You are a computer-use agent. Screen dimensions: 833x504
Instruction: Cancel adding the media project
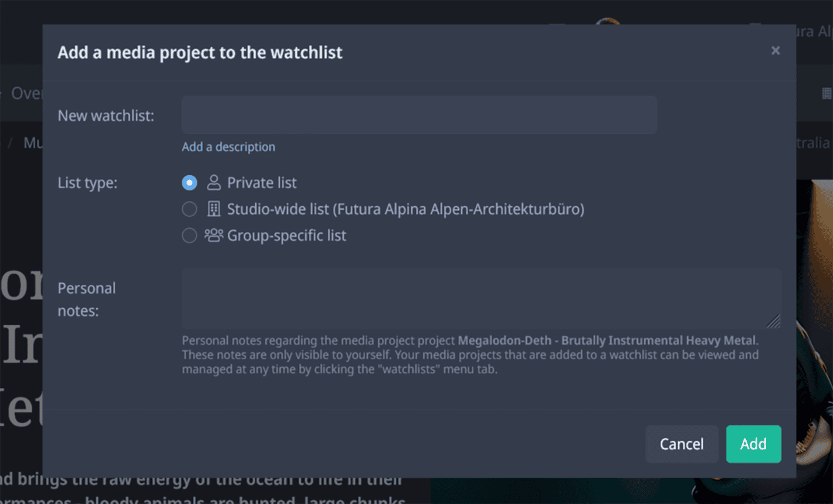click(x=682, y=444)
